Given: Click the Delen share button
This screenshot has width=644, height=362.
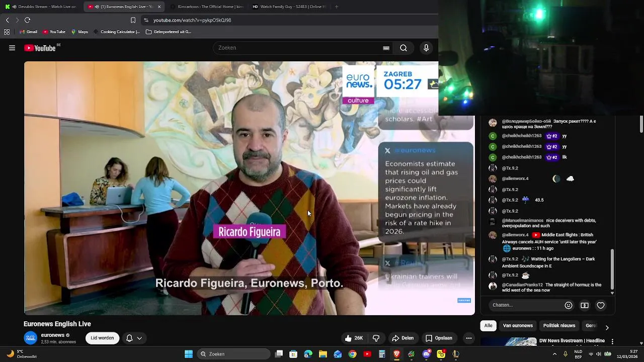Looking at the screenshot, I should [x=403, y=338].
